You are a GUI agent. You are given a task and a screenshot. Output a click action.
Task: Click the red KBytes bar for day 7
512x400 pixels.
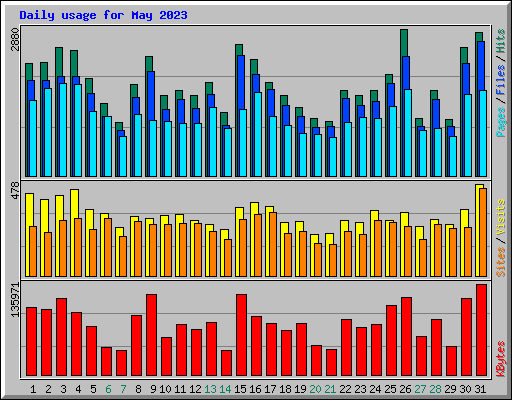click(121, 363)
